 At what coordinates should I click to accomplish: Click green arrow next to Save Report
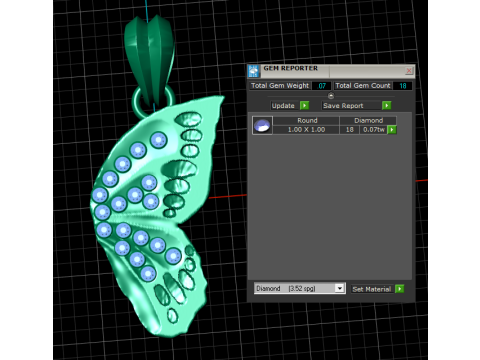[386, 106]
